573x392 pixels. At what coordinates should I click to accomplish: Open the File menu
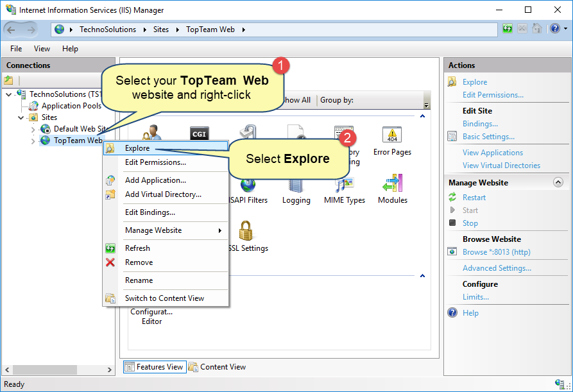(16, 49)
